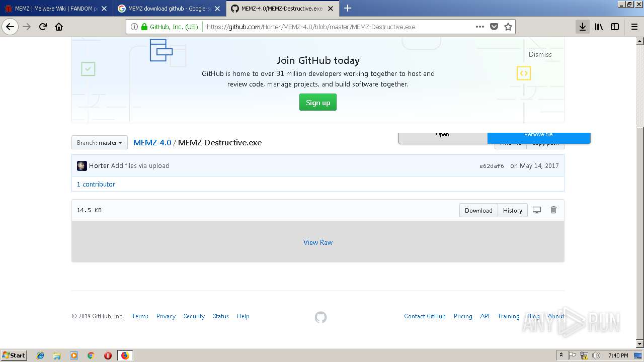Screen dimensions: 644x362
Task: Open the Library bookshelf icon
Action: pyautogui.click(x=599, y=27)
